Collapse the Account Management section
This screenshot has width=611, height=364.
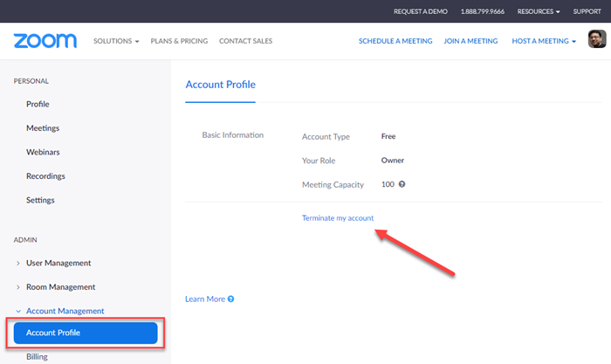point(18,311)
